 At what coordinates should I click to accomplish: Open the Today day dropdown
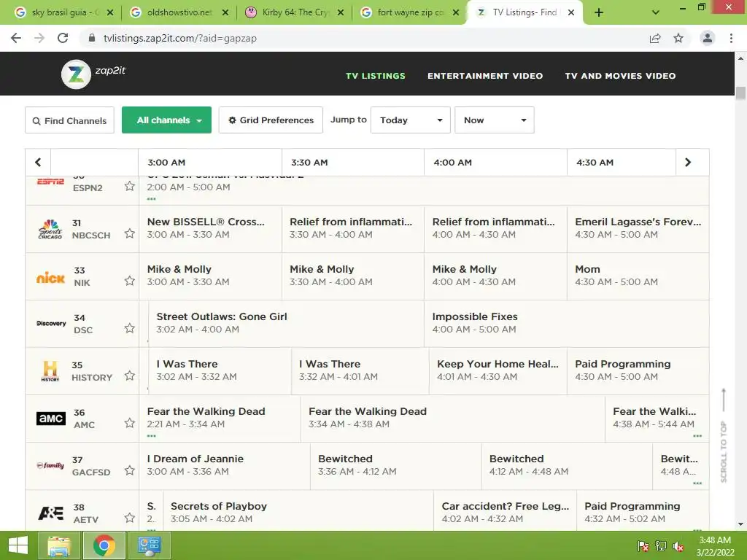point(410,120)
